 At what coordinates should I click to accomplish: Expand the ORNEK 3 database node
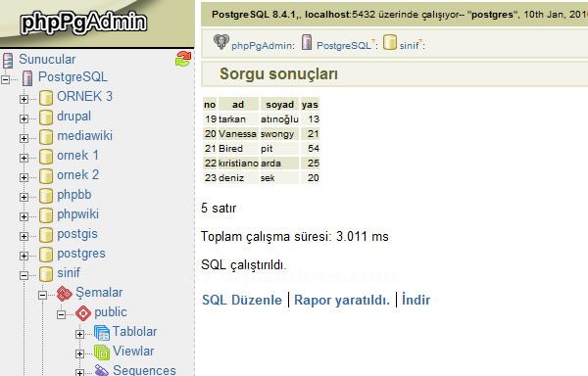click(x=24, y=99)
